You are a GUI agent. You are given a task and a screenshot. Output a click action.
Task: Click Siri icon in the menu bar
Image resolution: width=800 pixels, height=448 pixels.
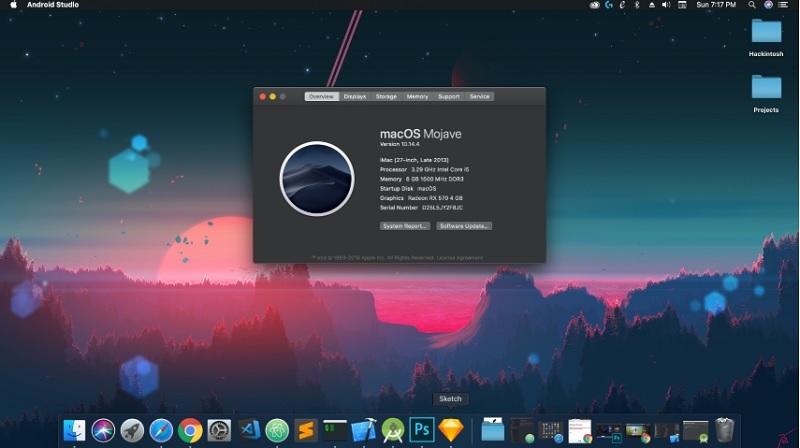coord(768,5)
